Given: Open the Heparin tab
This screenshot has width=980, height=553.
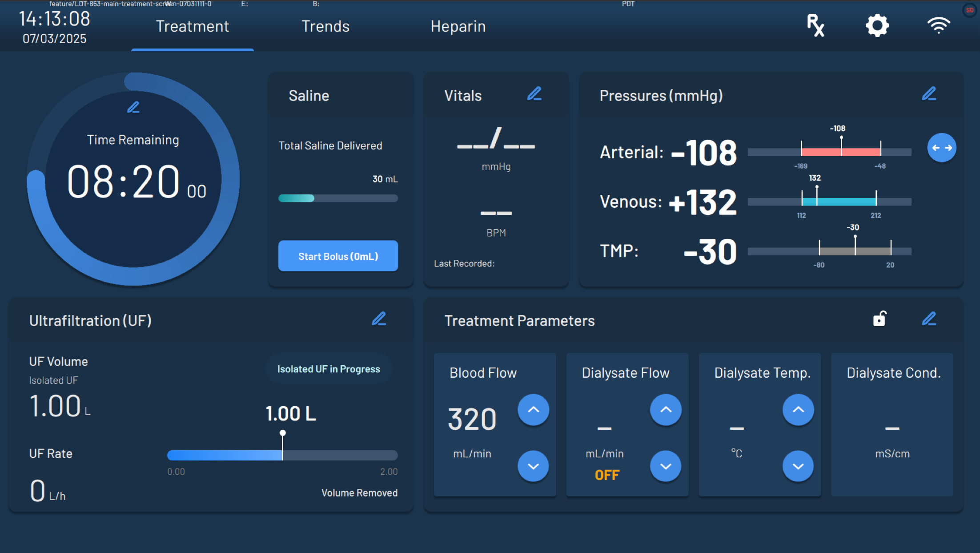Looking at the screenshot, I should tap(458, 27).
